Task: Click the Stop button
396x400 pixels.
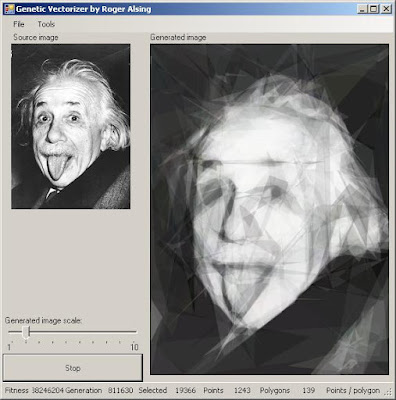Action: pyautogui.click(x=73, y=368)
